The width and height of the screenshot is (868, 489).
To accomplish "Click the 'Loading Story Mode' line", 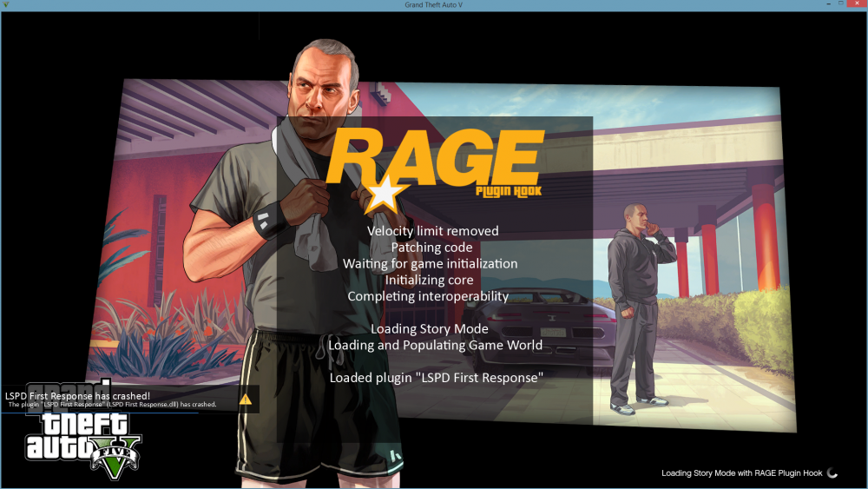I will [x=430, y=329].
